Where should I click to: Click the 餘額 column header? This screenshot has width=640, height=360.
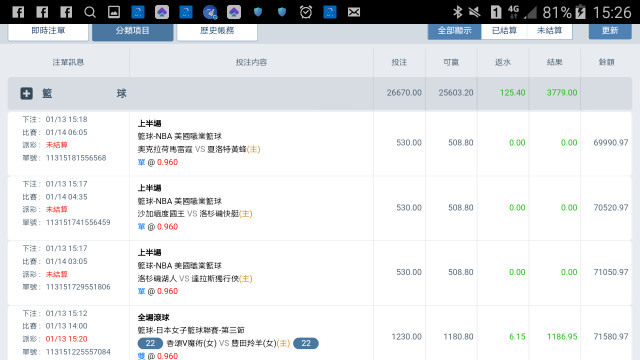click(x=607, y=62)
